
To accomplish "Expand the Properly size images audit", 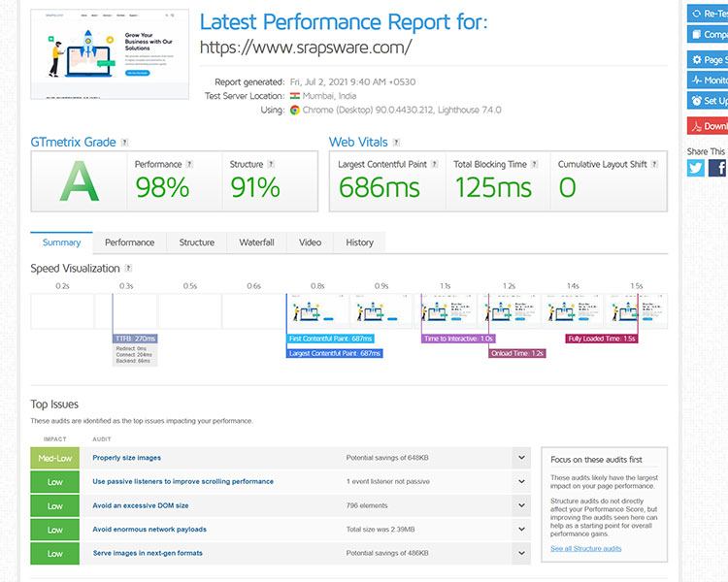I will 522,458.
